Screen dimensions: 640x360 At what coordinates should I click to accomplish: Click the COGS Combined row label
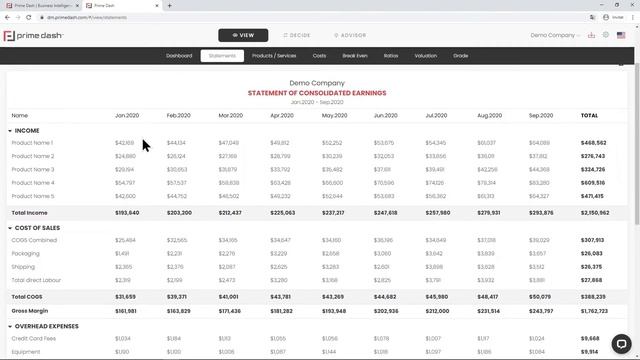point(34,240)
